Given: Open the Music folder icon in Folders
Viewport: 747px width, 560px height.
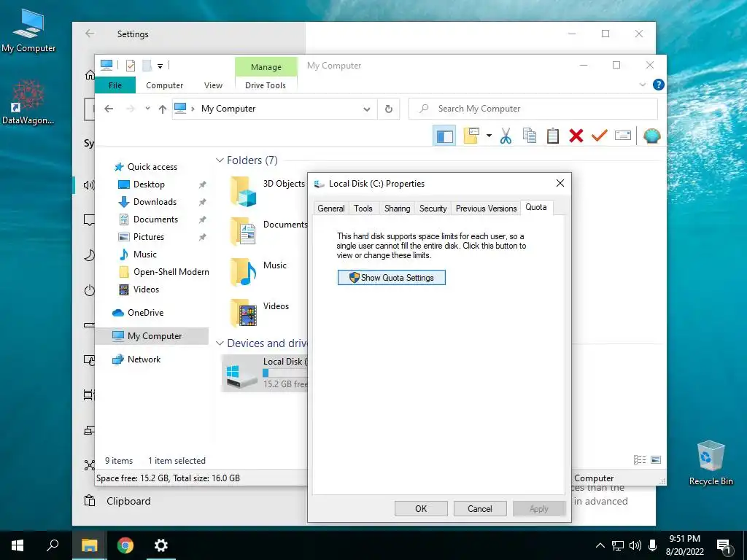Looking at the screenshot, I should [244, 273].
